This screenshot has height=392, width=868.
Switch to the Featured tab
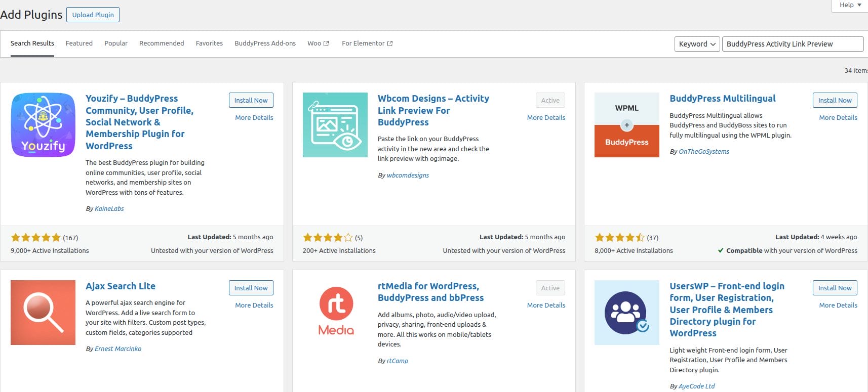click(79, 43)
